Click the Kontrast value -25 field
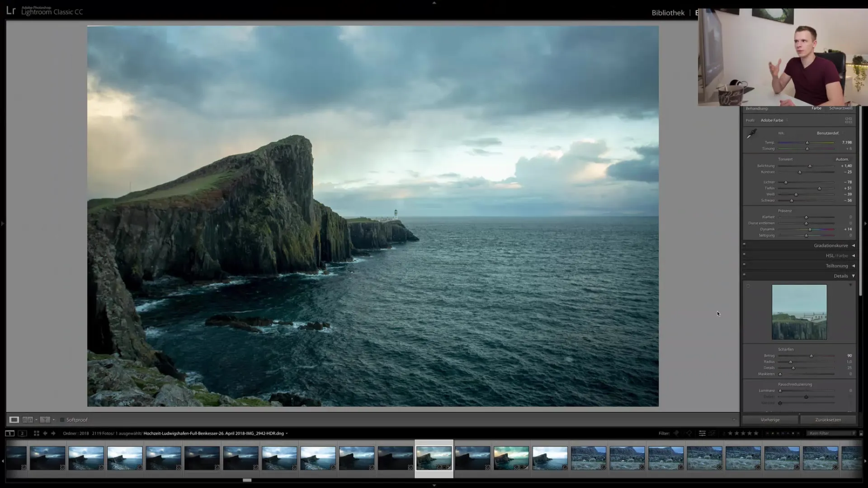This screenshot has height=488, width=868. [x=847, y=172]
